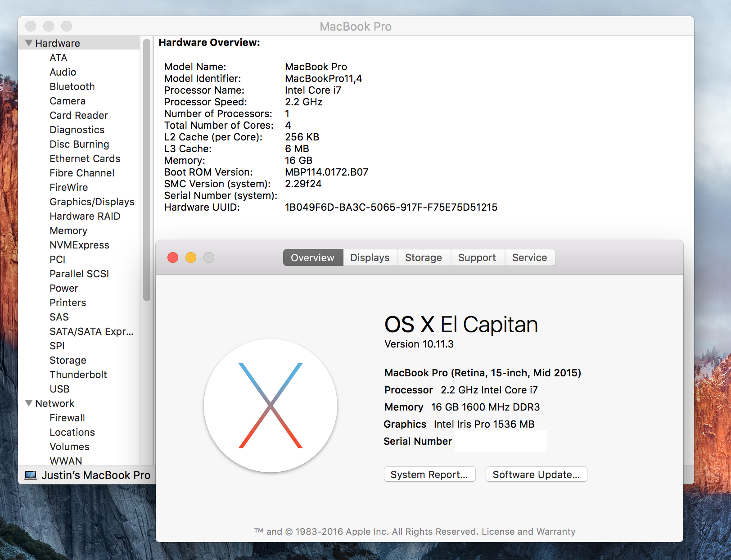Viewport: 731px width, 560px height.
Task: Click Justin's MacBook Pro path label
Action: click(96, 475)
